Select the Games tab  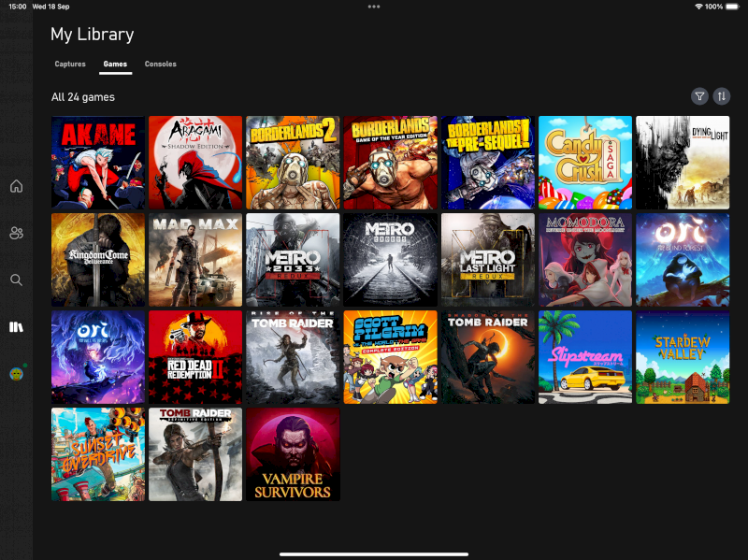[x=115, y=64]
